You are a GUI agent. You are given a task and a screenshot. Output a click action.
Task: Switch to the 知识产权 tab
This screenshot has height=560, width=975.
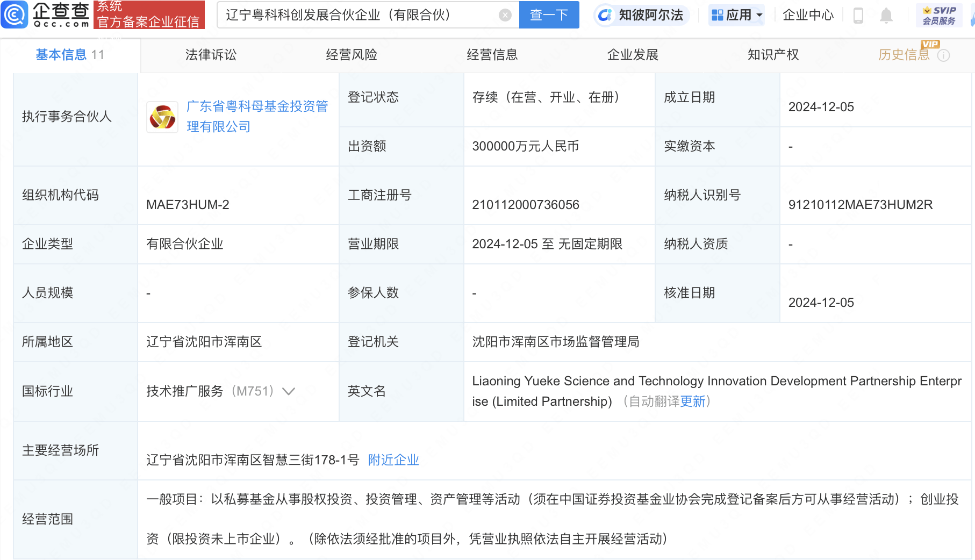coord(773,55)
